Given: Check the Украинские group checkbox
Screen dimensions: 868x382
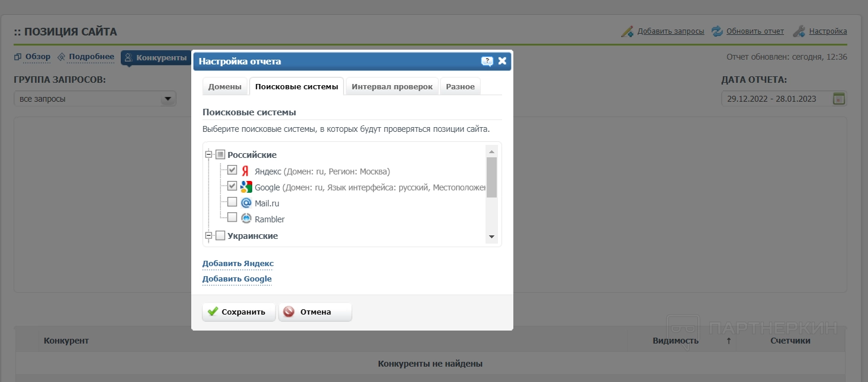Looking at the screenshot, I should pyautogui.click(x=220, y=236).
